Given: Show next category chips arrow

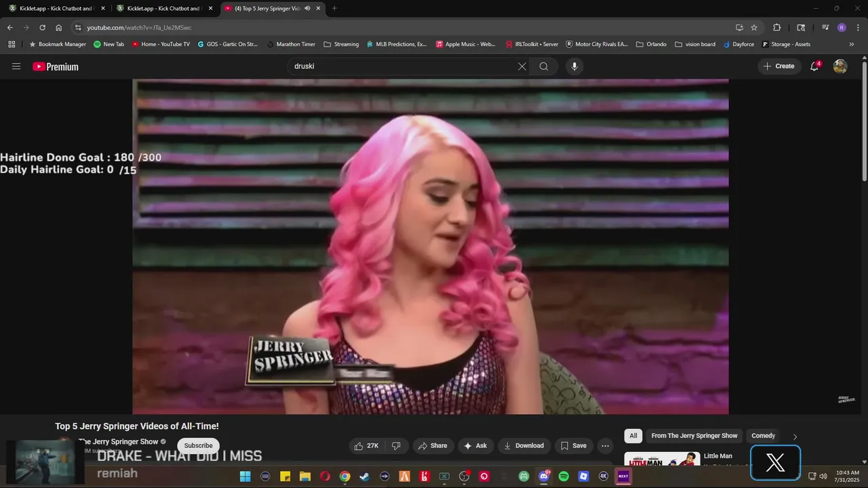Looking at the screenshot, I should click(795, 436).
